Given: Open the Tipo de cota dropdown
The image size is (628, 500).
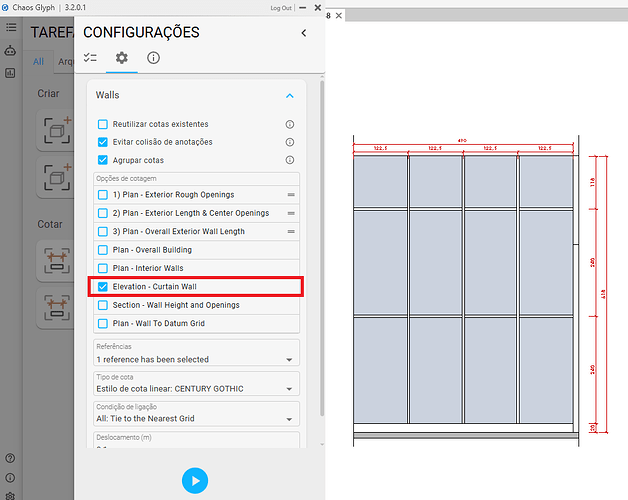Looking at the screenshot, I should [195, 389].
